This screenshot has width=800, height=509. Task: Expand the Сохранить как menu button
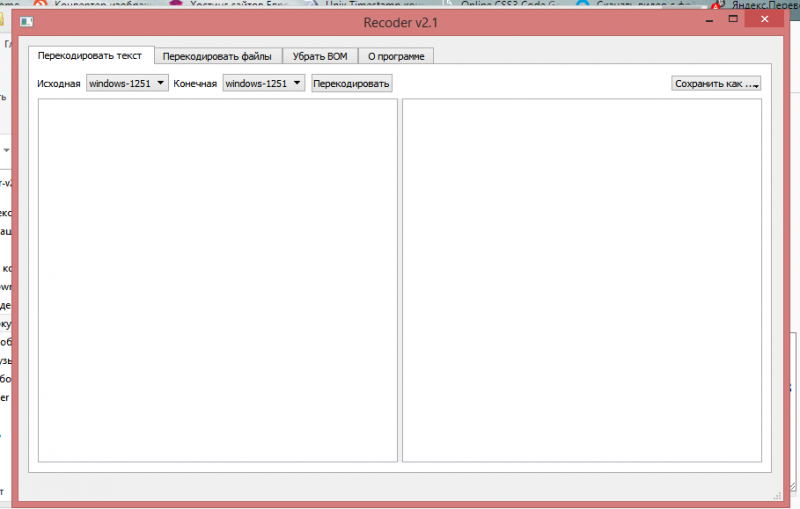[x=716, y=84]
